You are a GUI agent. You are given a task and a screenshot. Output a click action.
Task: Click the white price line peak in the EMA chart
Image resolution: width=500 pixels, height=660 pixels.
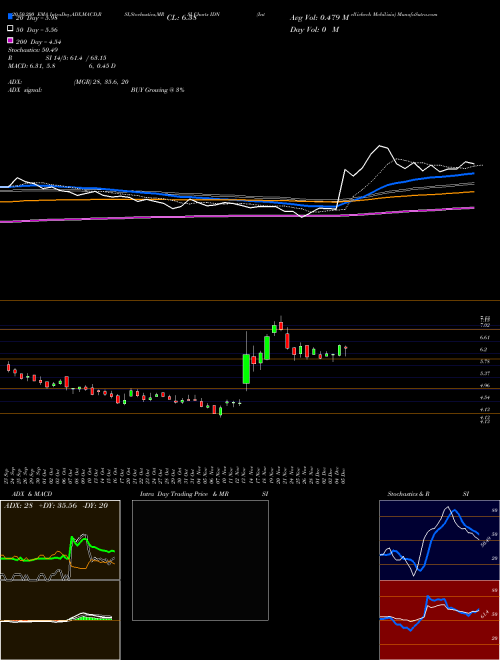(380, 146)
